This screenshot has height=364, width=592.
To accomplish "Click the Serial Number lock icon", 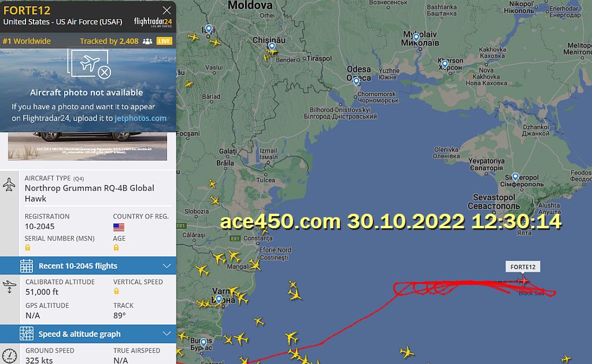I will point(28,248).
